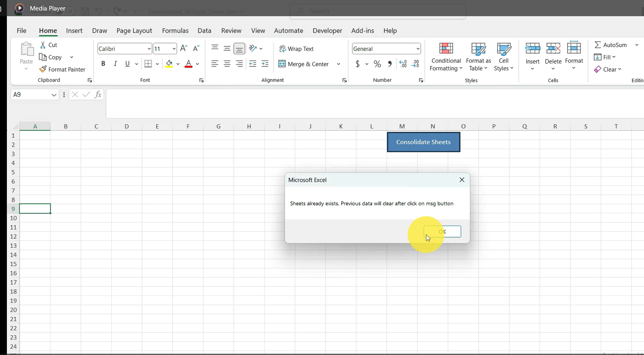Open the Calibri font name dropdown
The height and width of the screenshot is (355, 644).
coord(149,49)
